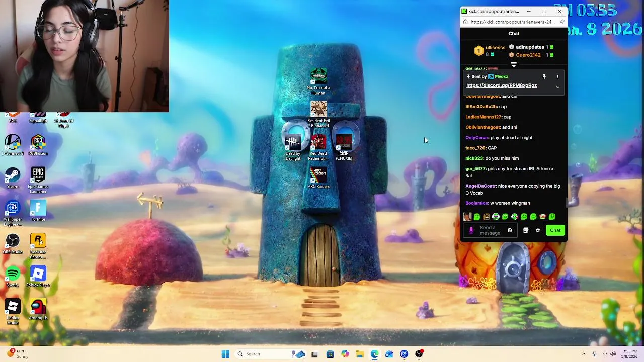Collapse the gift leaderboard arrow in chat
644x362 pixels.
tap(514, 64)
